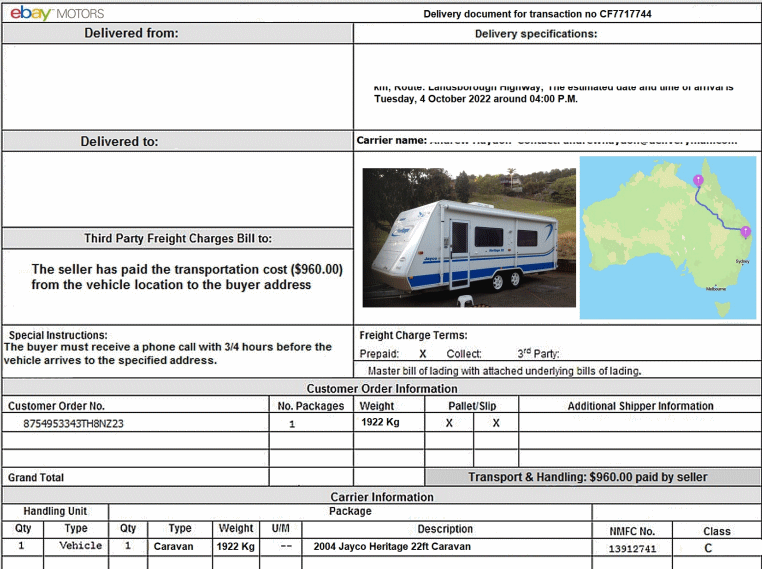Screen dimensions: 762x569
Task: Click the arrival date 'Tuesday, 4 October 2022' line
Action: (476, 99)
